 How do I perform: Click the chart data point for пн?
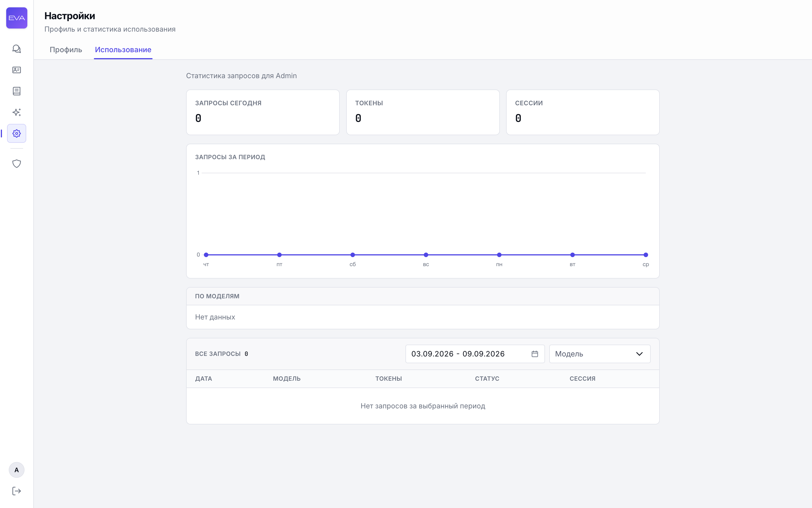click(x=499, y=255)
